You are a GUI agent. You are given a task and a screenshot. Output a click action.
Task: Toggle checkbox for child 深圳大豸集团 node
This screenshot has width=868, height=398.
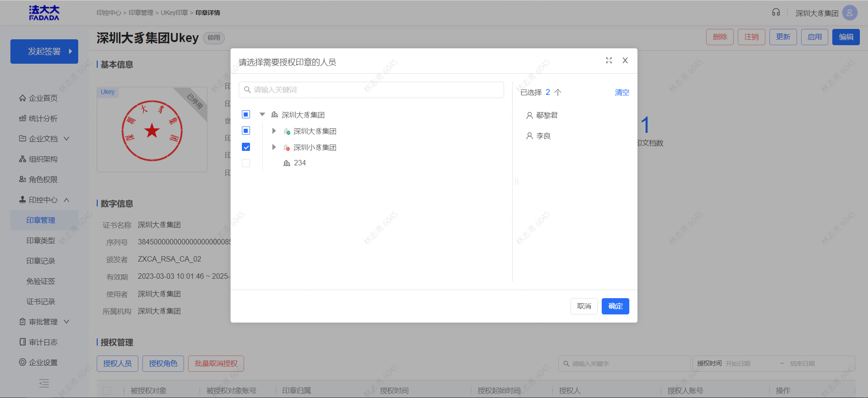(x=246, y=131)
